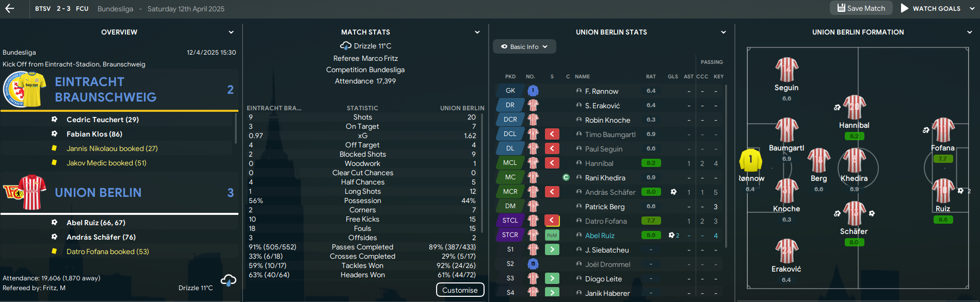Viewport: 980px width, 302px height.
Task: Click the back arrow icon
Action: (9, 8)
